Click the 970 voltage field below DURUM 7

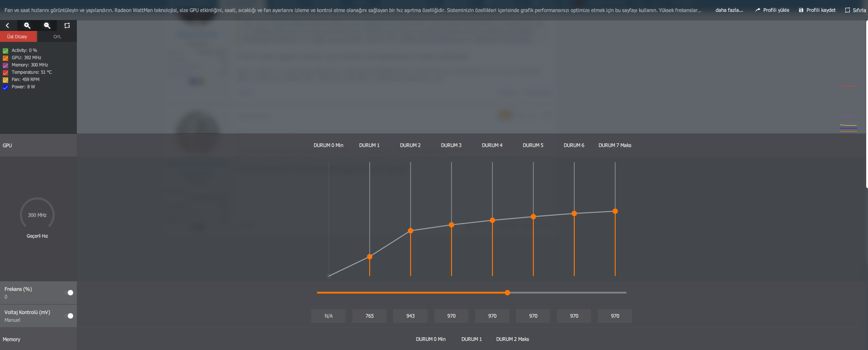tap(615, 316)
